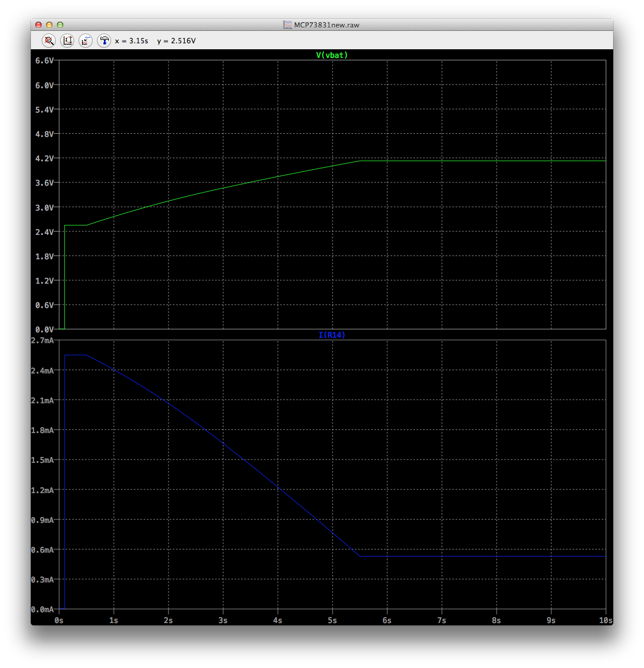
Task: Click the 6.6V axis label
Action: [44, 61]
